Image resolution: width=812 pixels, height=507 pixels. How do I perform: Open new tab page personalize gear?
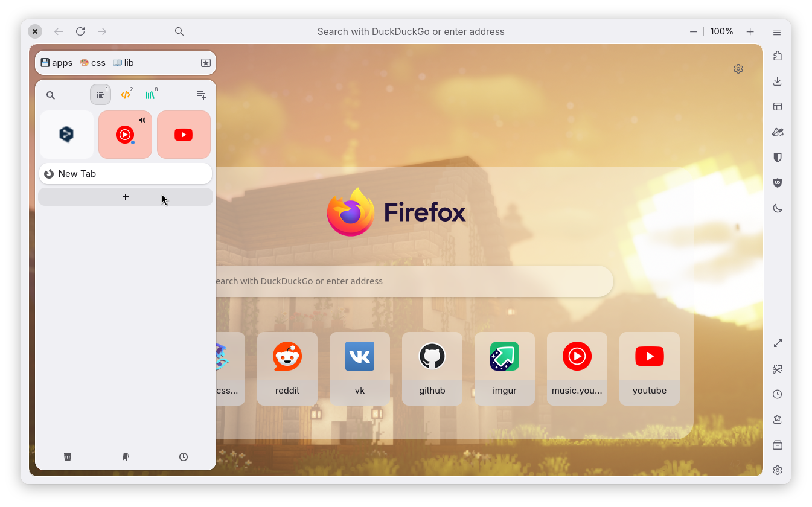click(x=738, y=69)
